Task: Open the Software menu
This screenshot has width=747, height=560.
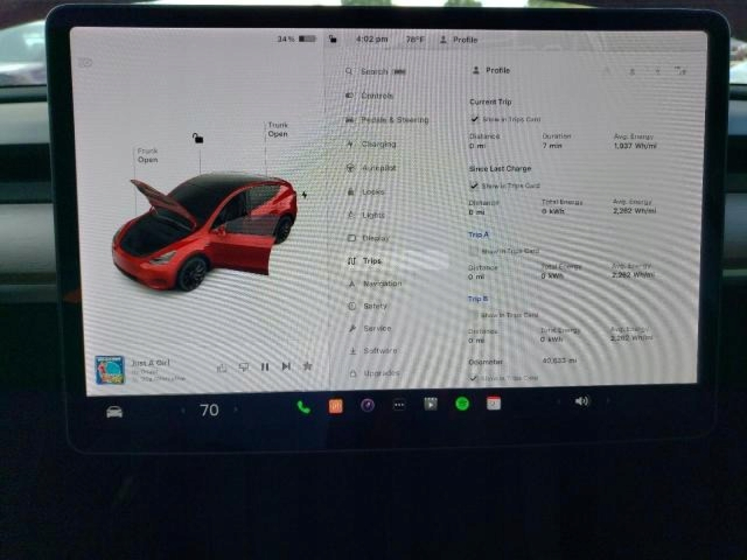Action: coord(372,351)
